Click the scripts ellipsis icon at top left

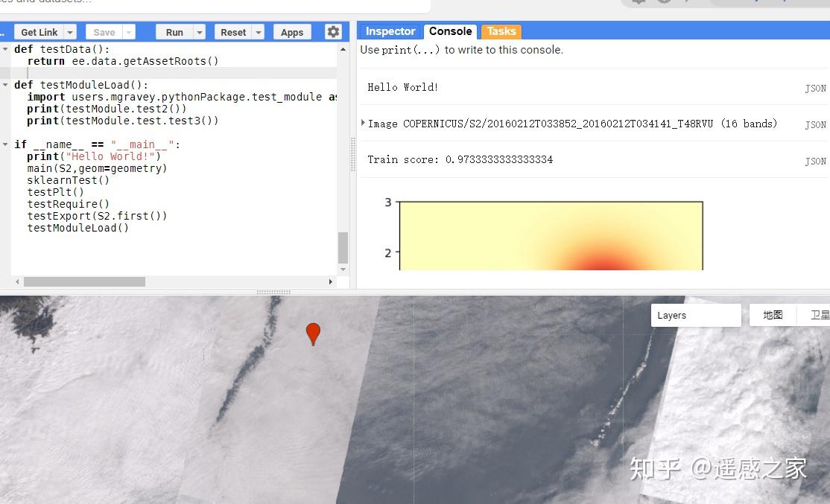pos(3,31)
